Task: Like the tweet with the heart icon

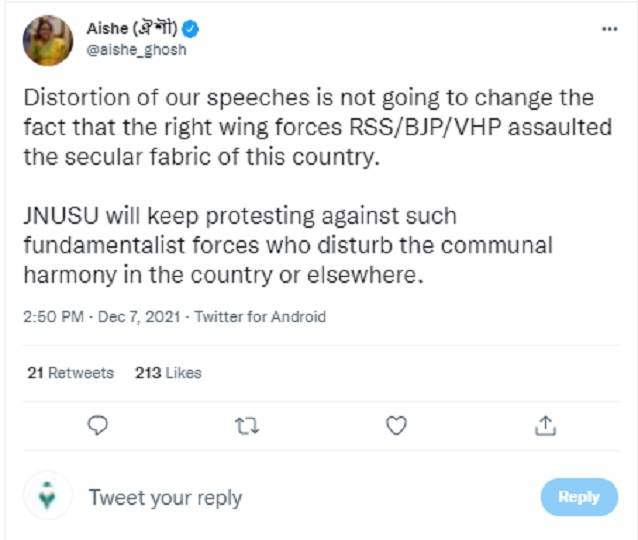Action: (396, 426)
